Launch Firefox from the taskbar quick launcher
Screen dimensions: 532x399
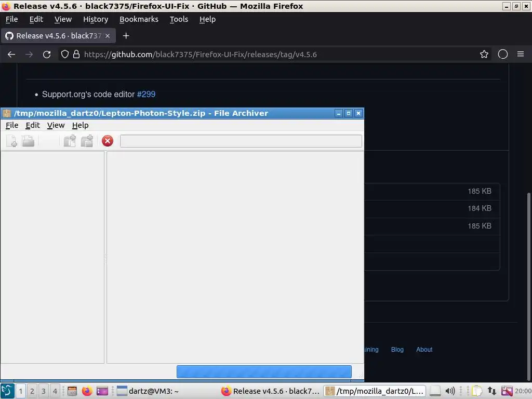pyautogui.click(x=87, y=391)
